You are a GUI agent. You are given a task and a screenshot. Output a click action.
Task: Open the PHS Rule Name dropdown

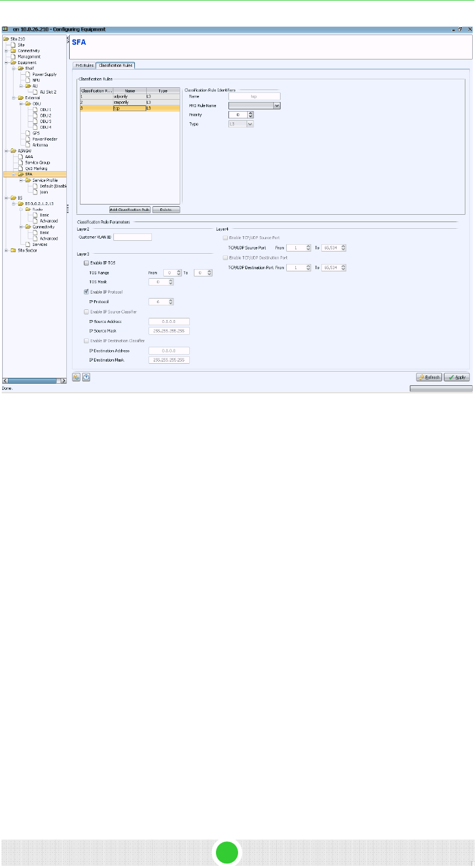click(x=277, y=105)
